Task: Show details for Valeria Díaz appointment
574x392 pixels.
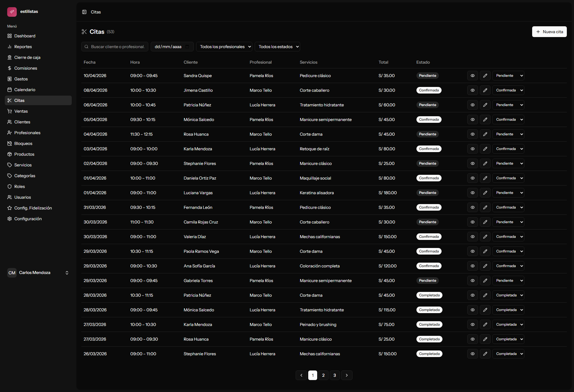Action: tap(472, 237)
